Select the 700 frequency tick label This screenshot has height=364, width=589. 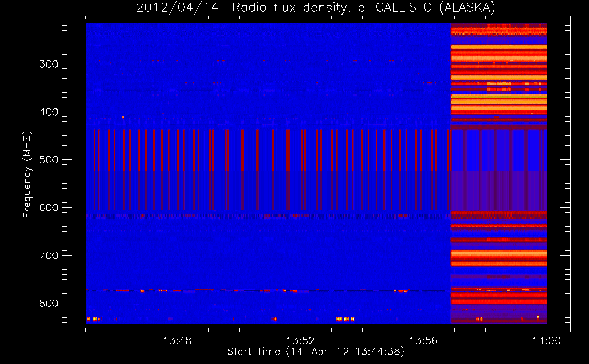click(x=49, y=256)
